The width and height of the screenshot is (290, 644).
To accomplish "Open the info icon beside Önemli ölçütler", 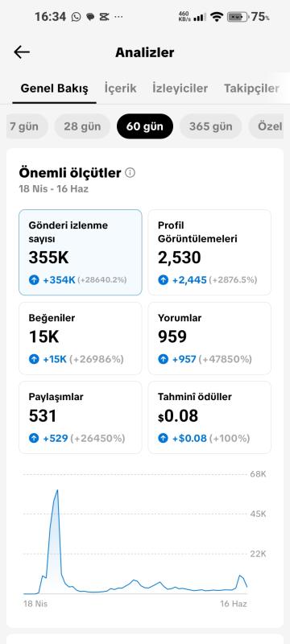I will pos(130,173).
